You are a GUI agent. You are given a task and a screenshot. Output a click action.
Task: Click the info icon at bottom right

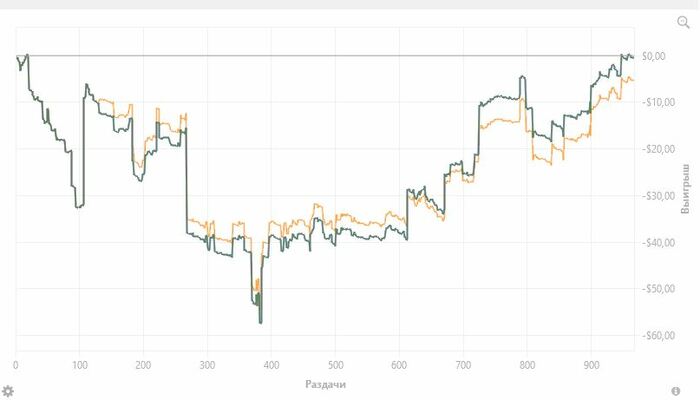pyautogui.click(x=676, y=391)
